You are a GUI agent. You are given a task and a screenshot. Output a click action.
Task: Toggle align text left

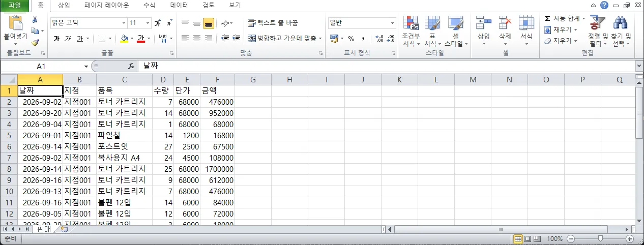tap(185, 39)
